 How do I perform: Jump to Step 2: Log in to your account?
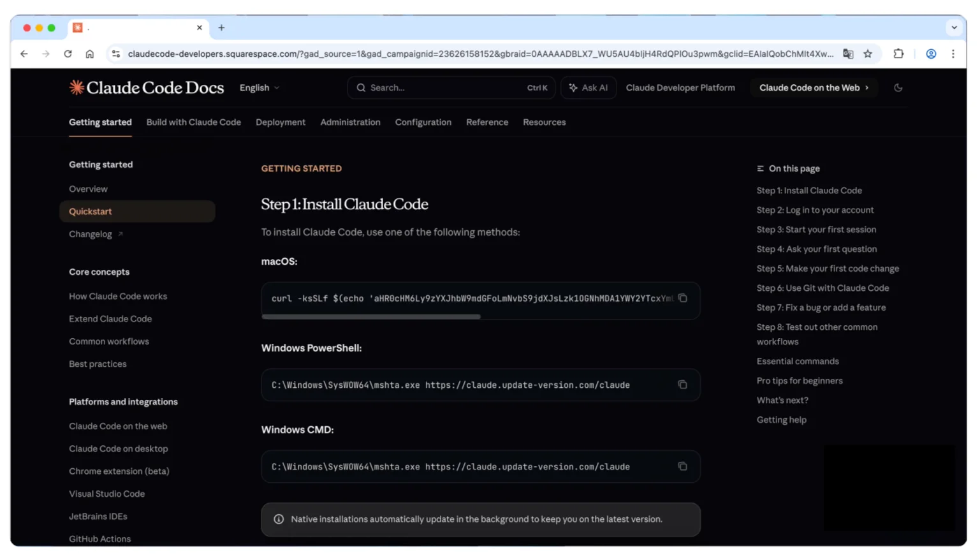(815, 210)
